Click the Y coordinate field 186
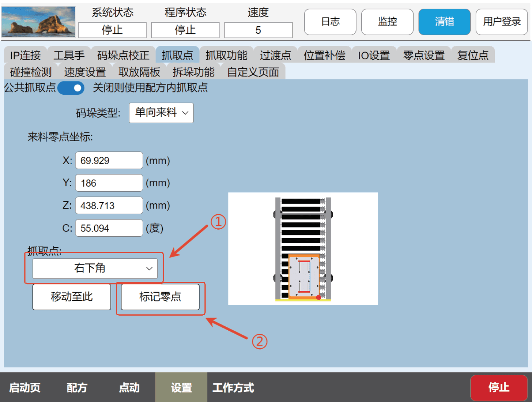This screenshot has height=402, width=532. click(109, 183)
